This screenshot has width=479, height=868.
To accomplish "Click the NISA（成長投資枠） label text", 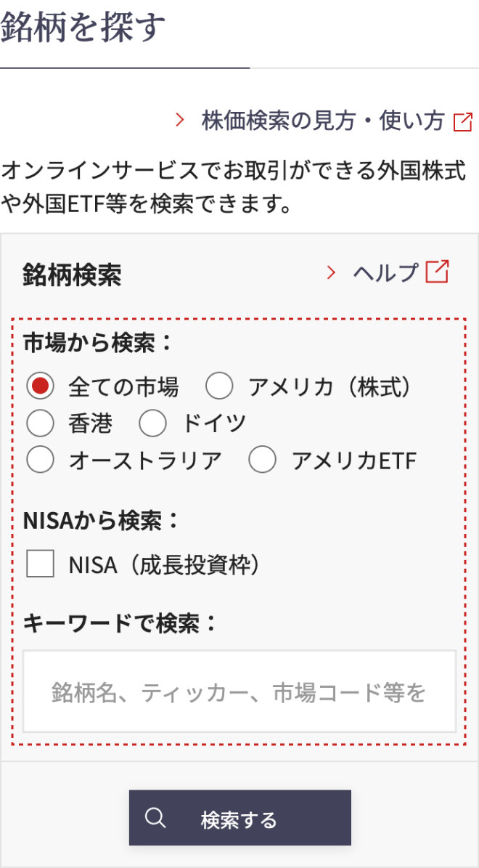I will 164,564.
